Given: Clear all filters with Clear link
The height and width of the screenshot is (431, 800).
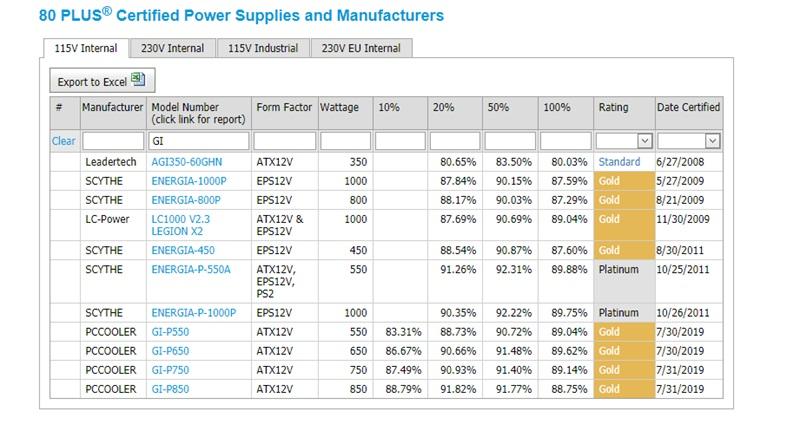Looking at the screenshot, I should pos(63,141).
